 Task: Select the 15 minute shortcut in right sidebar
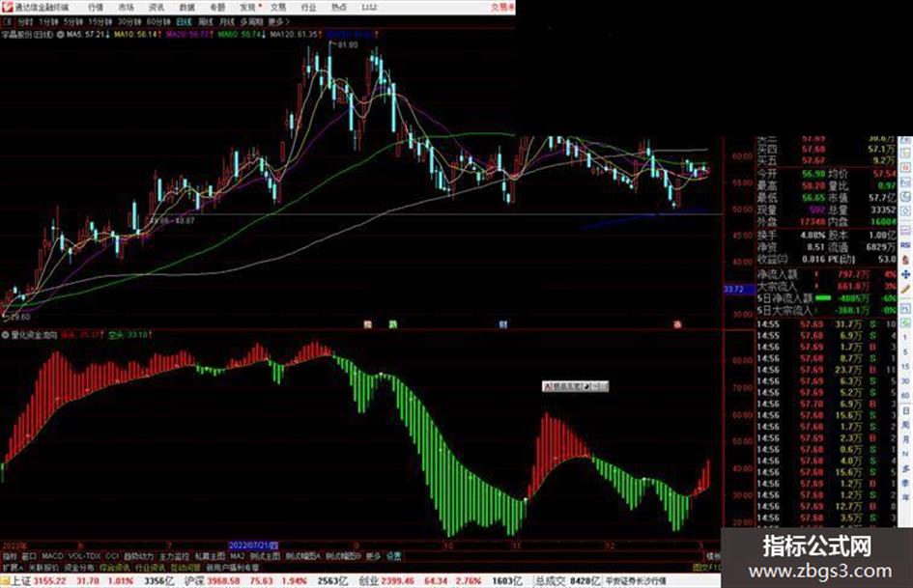coord(905,367)
